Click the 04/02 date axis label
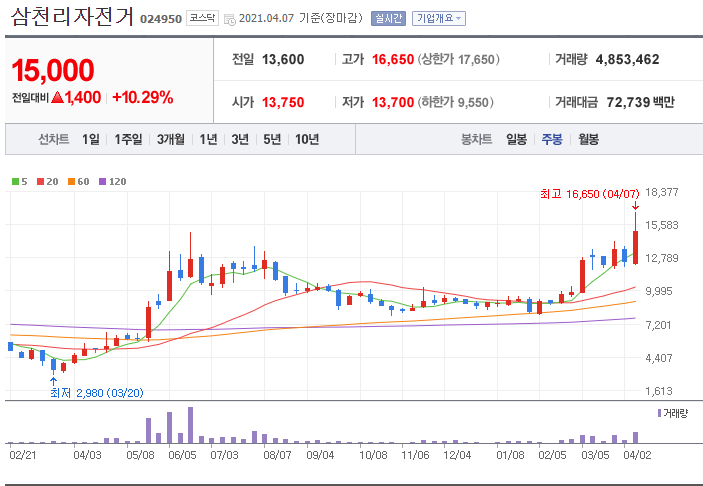This screenshot has width=703, height=486. [x=637, y=455]
